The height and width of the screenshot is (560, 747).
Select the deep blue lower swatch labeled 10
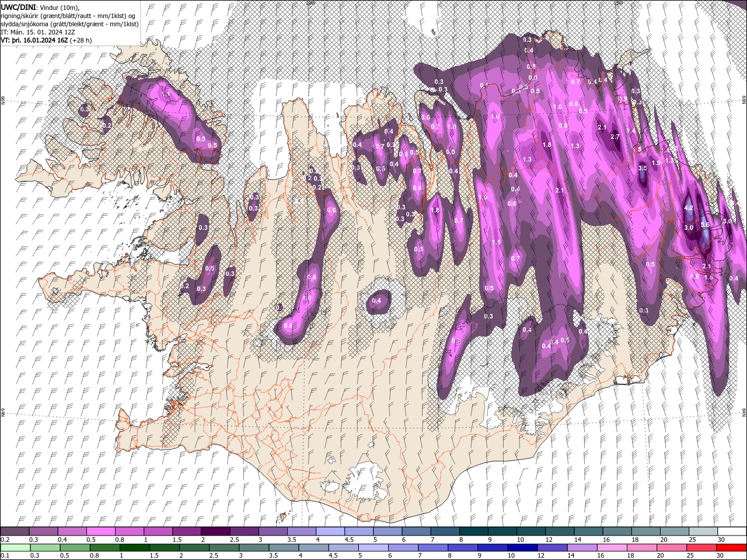click(522, 548)
